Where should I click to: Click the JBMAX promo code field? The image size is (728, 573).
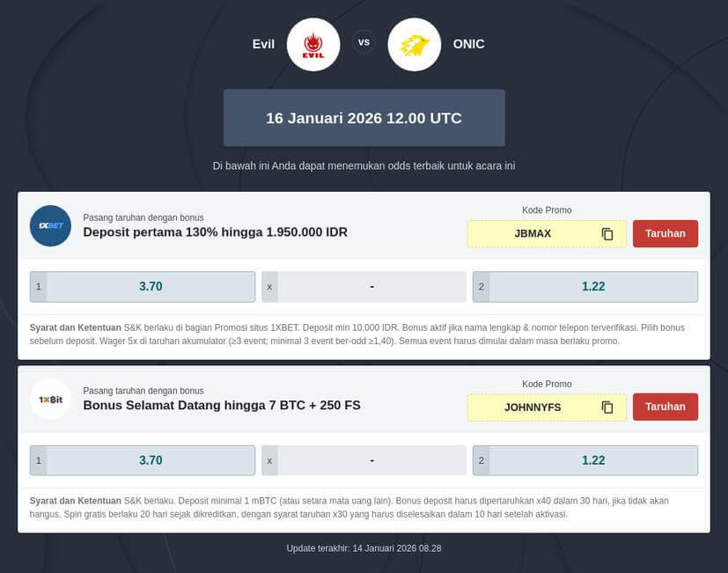533,234
